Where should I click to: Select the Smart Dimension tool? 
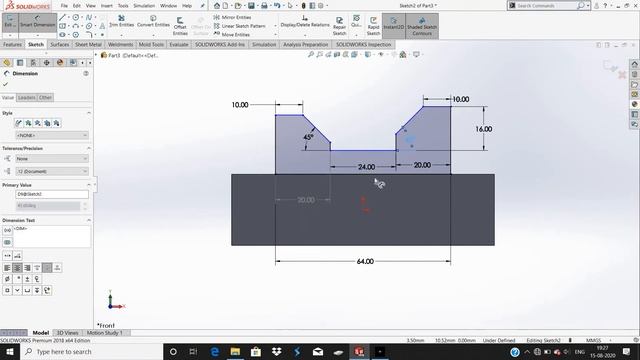point(37,23)
